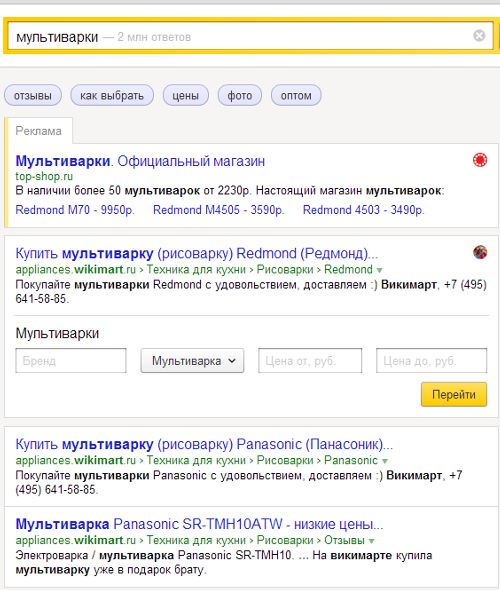Open the Panasonic breadcrumb link
The image size is (500, 590).
point(351,461)
